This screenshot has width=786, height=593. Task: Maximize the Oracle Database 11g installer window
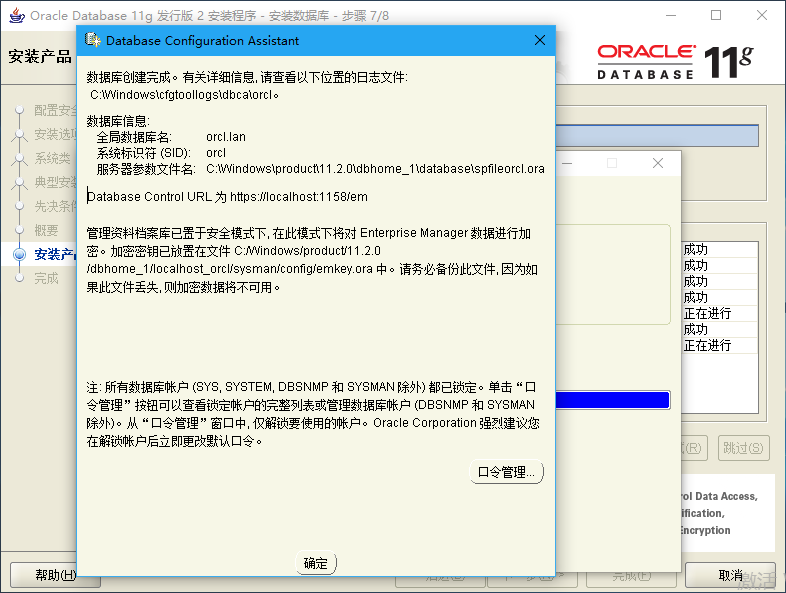716,15
